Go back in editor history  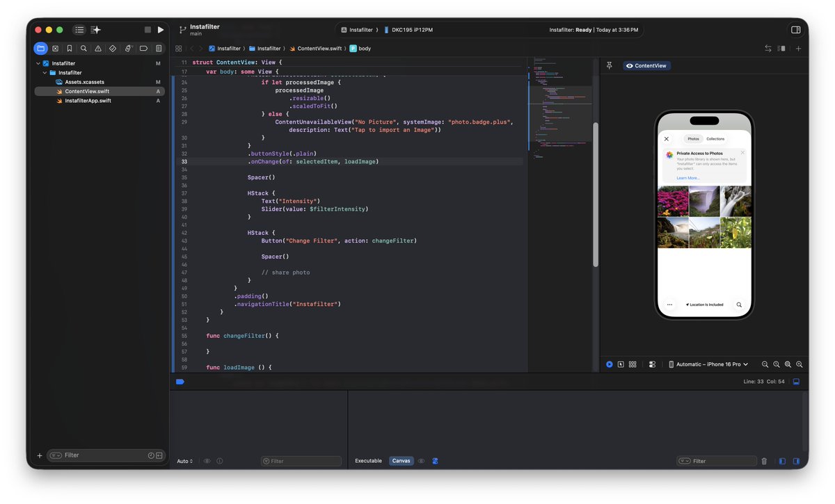192,49
